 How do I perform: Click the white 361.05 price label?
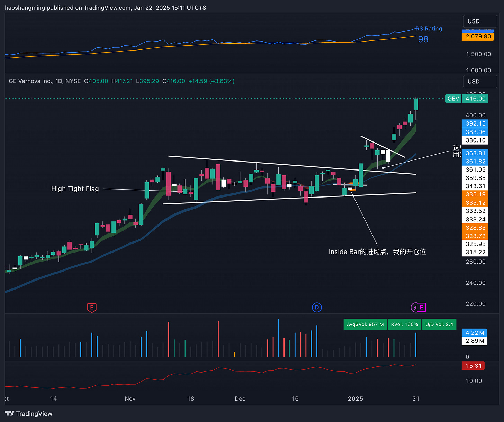[475, 169]
